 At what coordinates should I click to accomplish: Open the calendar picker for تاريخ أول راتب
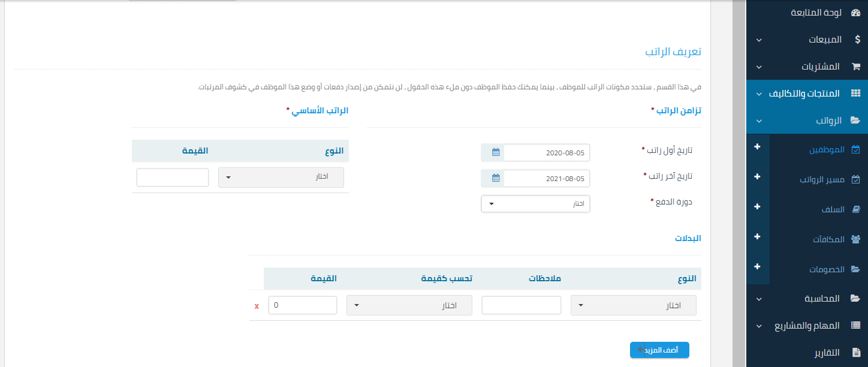click(493, 152)
